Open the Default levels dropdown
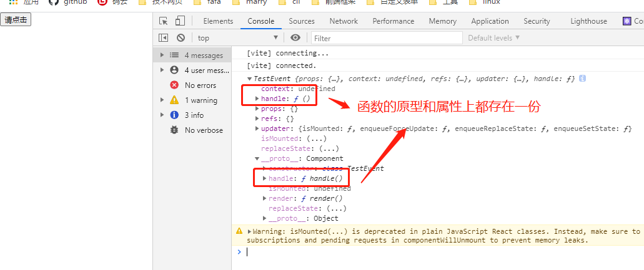Viewport: 644px width, 270px height. [494, 37]
